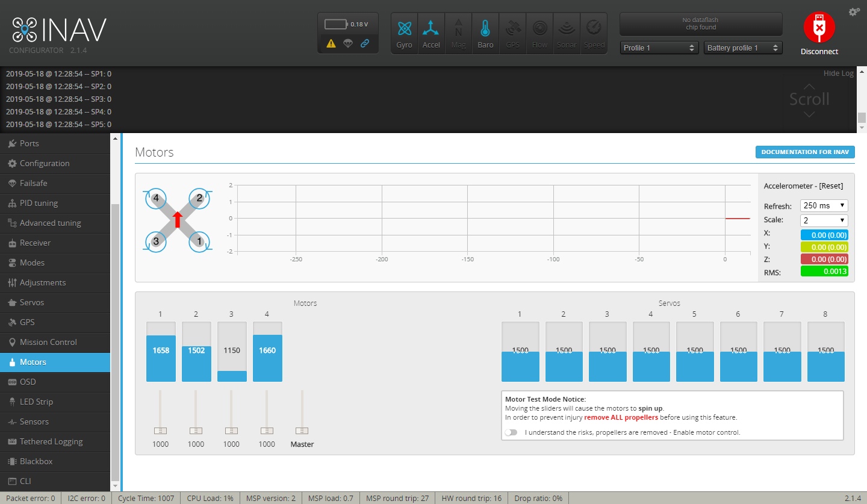
Task: Expand the Profile 1 selector
Action: 659,48
